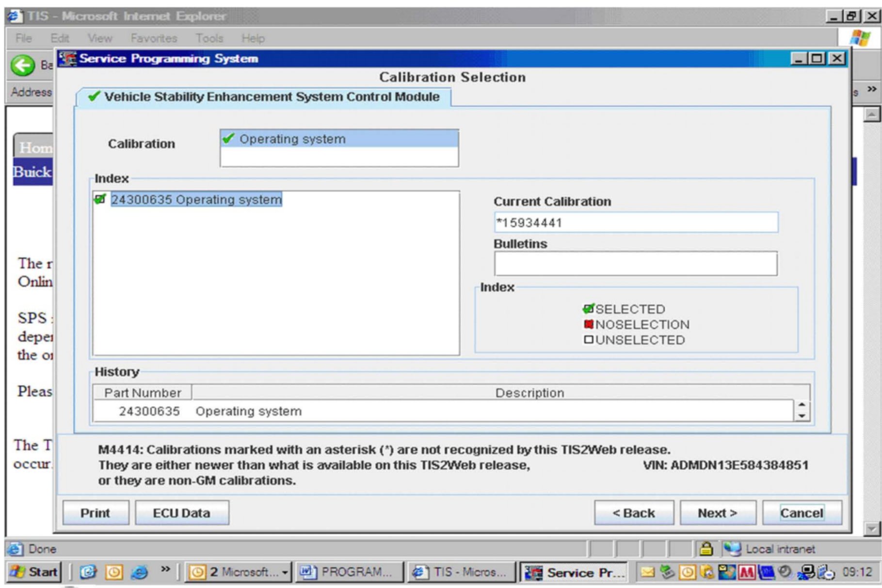Toggle checkbox for 24300635 Operating system
882x588 pixels.
[100, 199]
